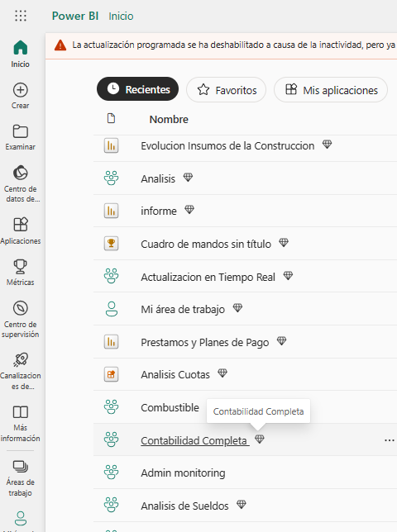397x532 pixels.
Task: Open Centro de supervisión in sidebar
Action: (21, 319)
